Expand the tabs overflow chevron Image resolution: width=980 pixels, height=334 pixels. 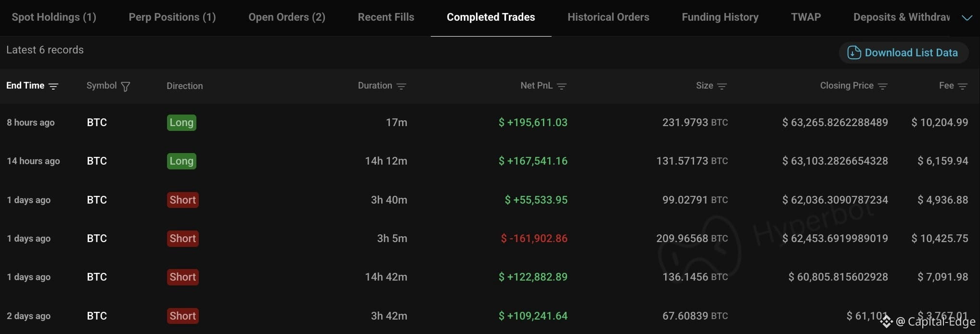967,18
